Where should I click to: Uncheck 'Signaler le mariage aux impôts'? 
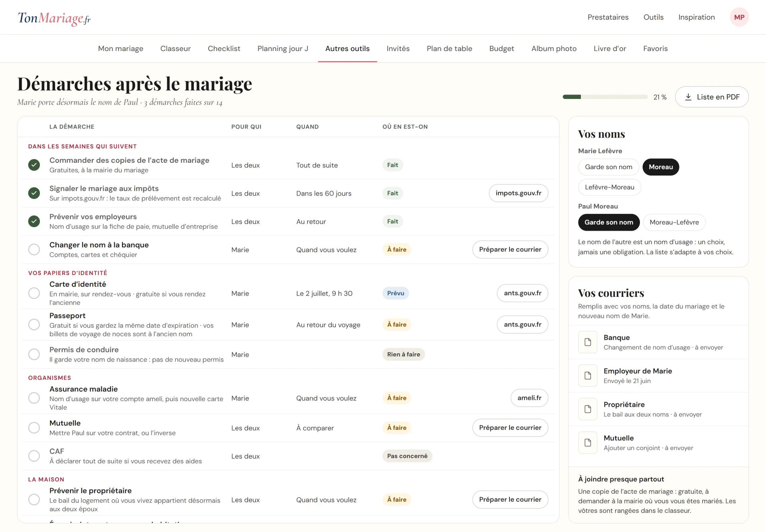pos(34,193)
